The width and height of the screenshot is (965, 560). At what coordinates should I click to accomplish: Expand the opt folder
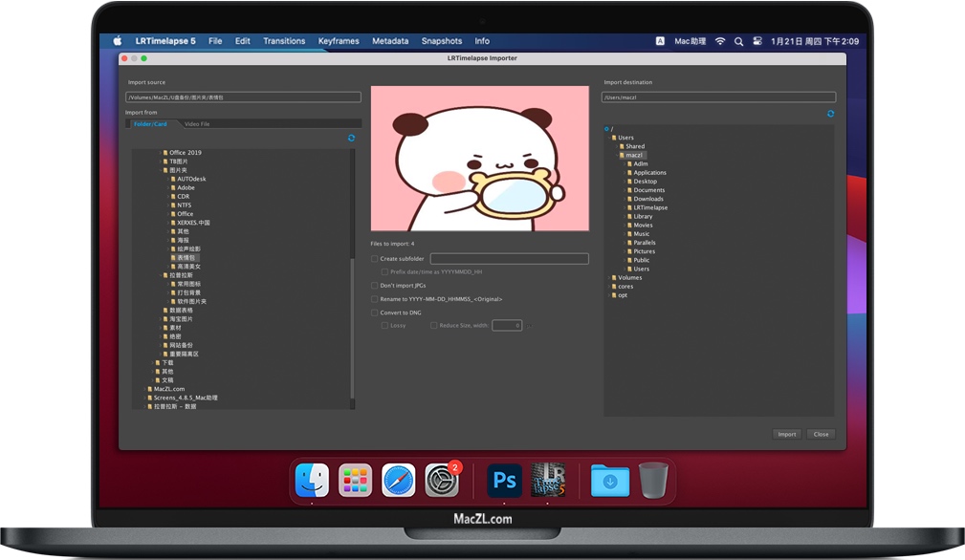point(609,295)
